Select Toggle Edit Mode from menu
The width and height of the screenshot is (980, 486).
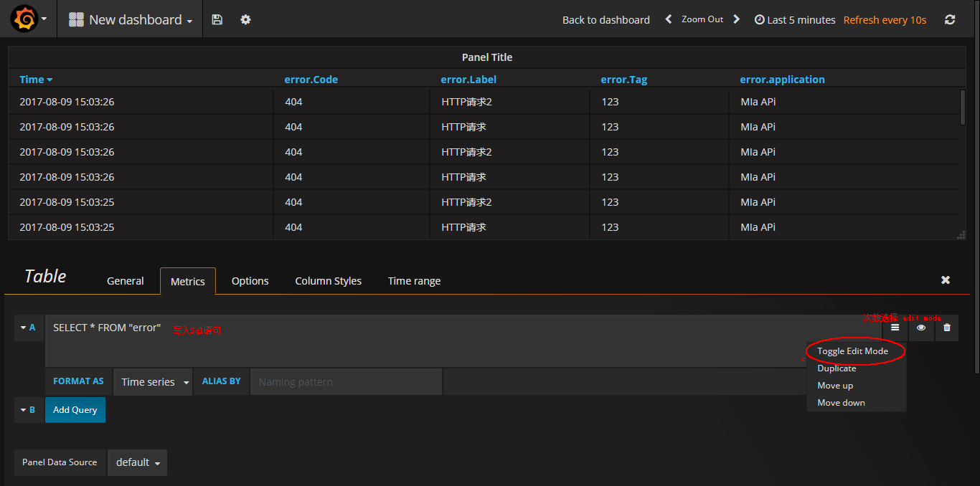tap(854, 351)
